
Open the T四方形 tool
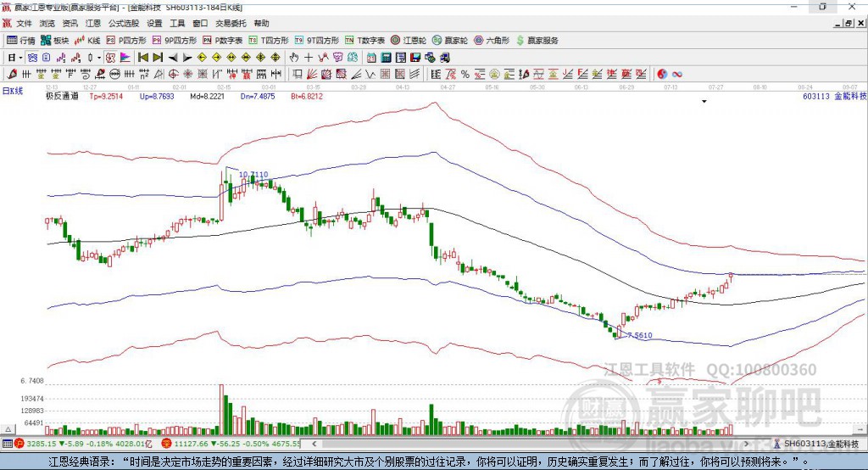coord(269,41)
